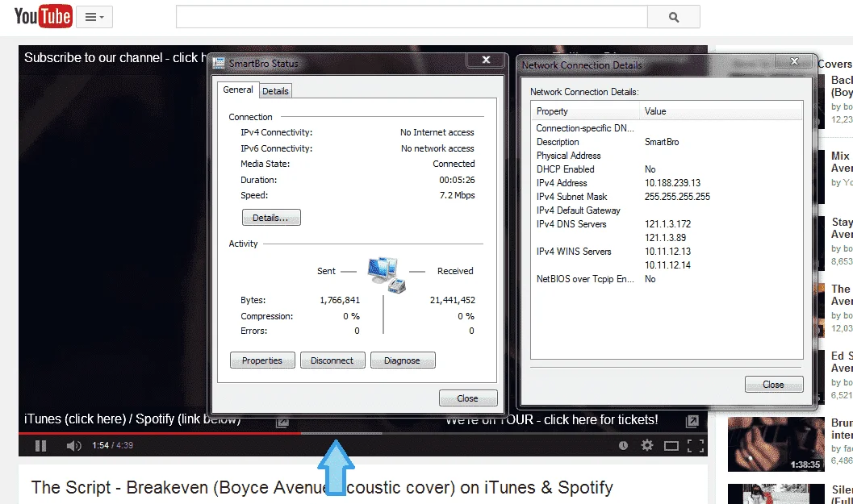This screenshot has width=853, height=504.
Task: Click Speed value 7.2 Mbps
Action: click(457, 195)
